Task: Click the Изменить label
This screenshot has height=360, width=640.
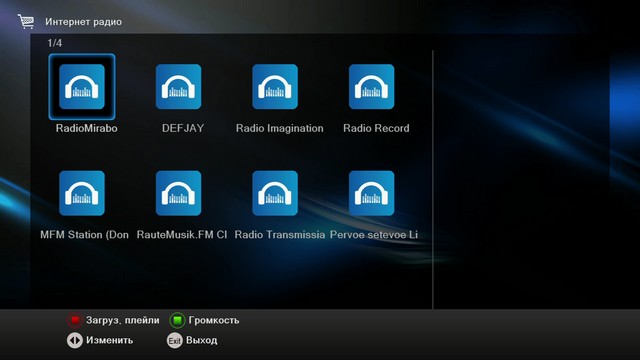Action: click(109, 340)
